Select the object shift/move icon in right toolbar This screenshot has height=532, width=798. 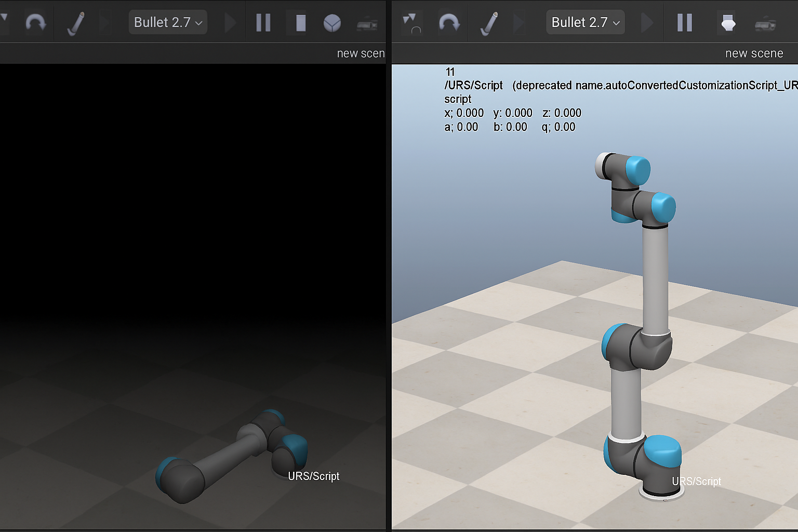[411, 23]
